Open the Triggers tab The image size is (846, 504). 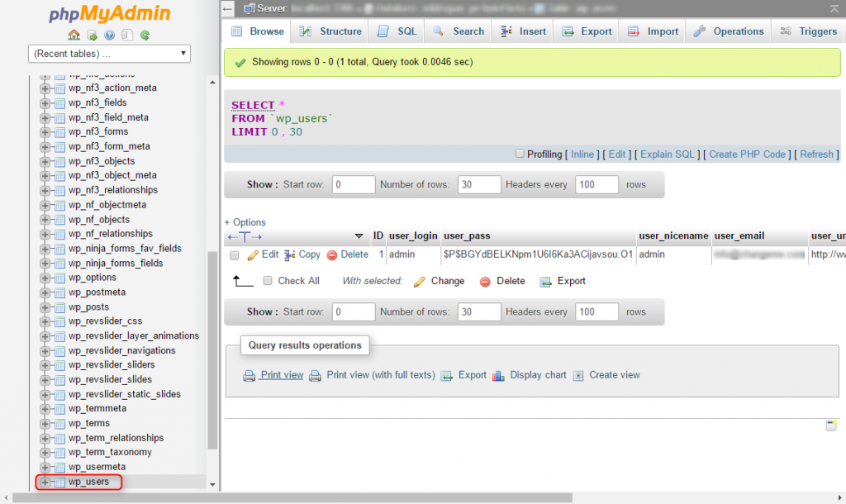[x=809, y=31]
